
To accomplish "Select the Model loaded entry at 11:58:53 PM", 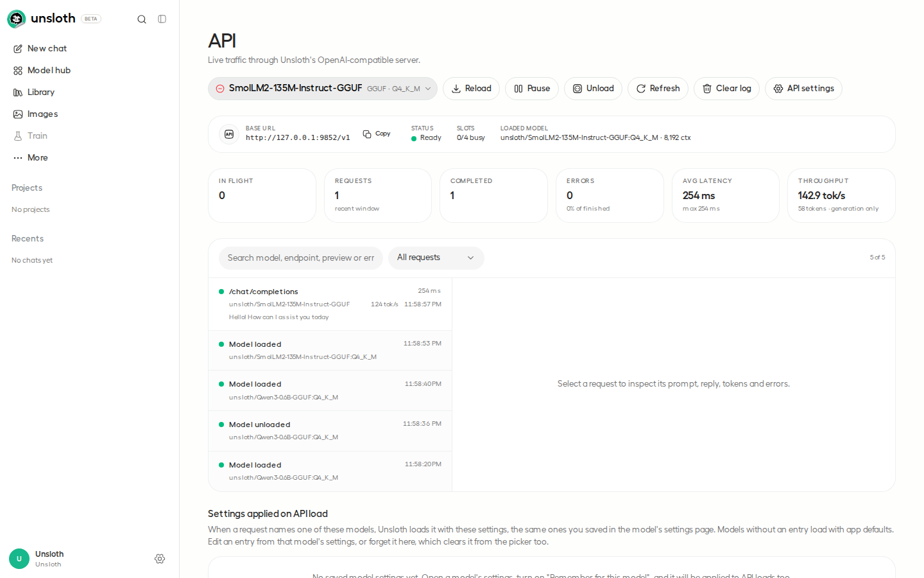I will 330,350.
